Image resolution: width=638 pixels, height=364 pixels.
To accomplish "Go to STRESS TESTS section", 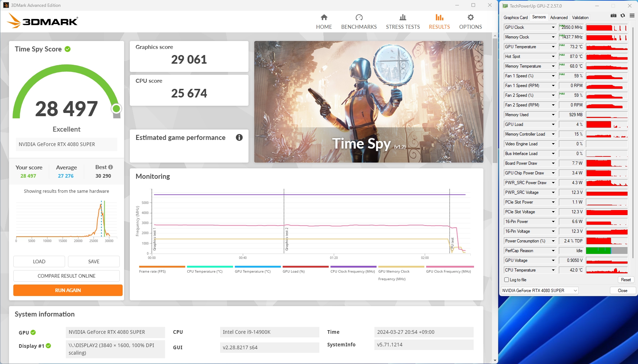I will click(403, 22).
